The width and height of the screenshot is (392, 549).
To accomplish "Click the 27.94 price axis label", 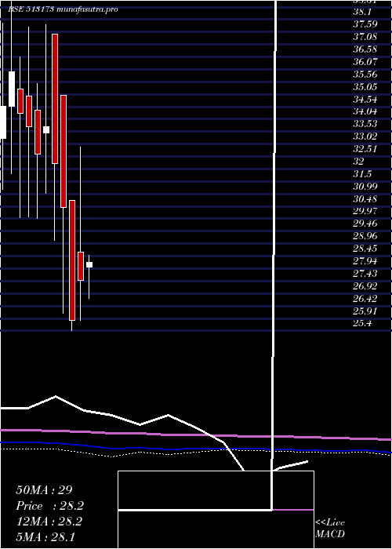I will click(x=365, y=261).
